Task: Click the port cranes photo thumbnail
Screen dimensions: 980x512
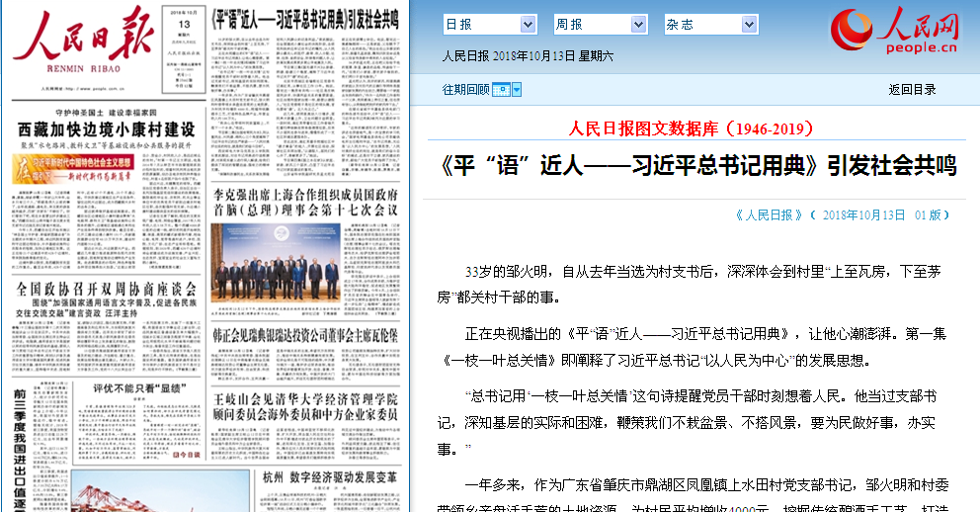Action: pyautogui.click(x=160, y=491)
